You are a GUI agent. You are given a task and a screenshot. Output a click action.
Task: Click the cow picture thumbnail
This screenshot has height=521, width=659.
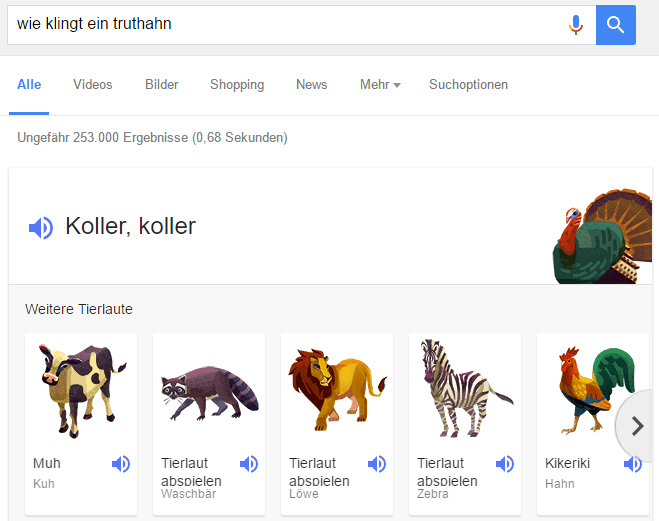click(81, 390)
